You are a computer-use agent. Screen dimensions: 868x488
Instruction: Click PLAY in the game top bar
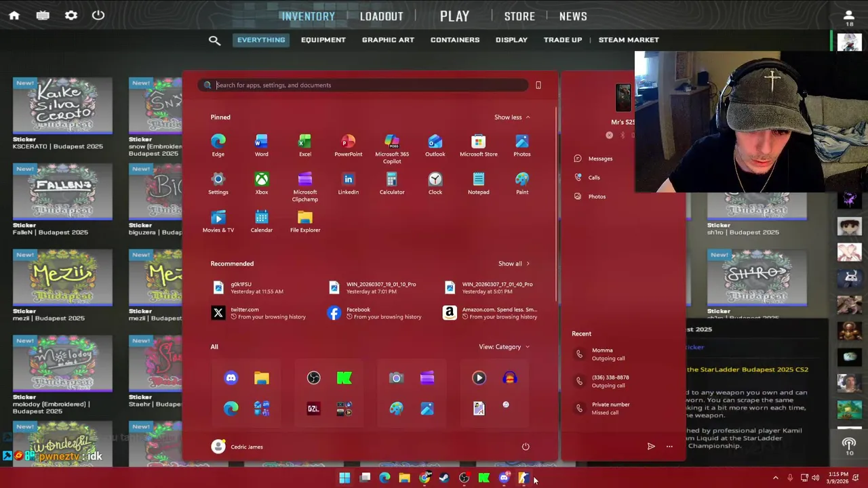pos(454,16)
